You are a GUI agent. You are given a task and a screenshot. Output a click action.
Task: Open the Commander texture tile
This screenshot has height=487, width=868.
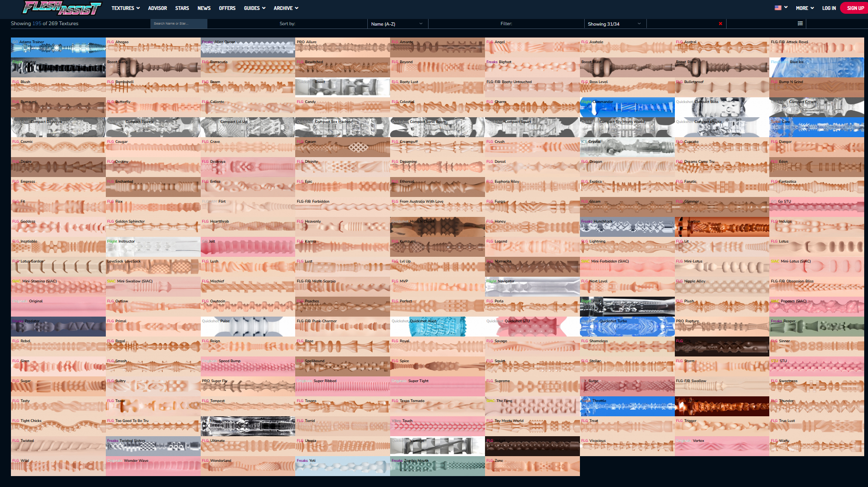(x=627, y=107)
